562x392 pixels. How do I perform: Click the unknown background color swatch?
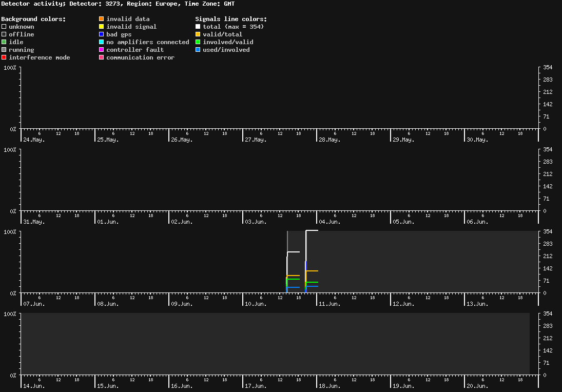[4, 27]
